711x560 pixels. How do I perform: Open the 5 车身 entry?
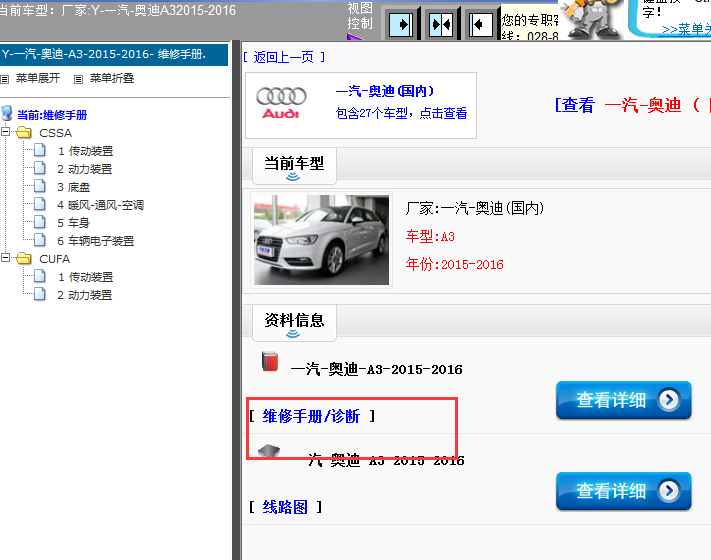[x=73, y=223]
